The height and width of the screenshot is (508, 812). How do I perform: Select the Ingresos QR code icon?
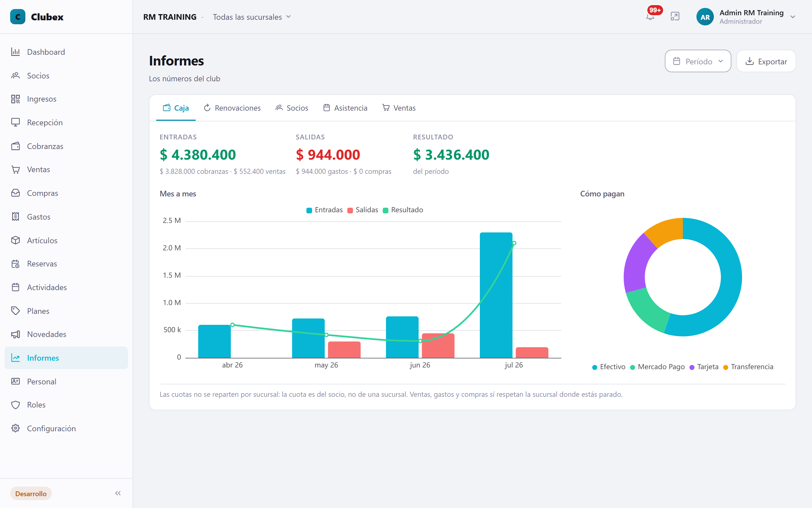coord(16,99)
